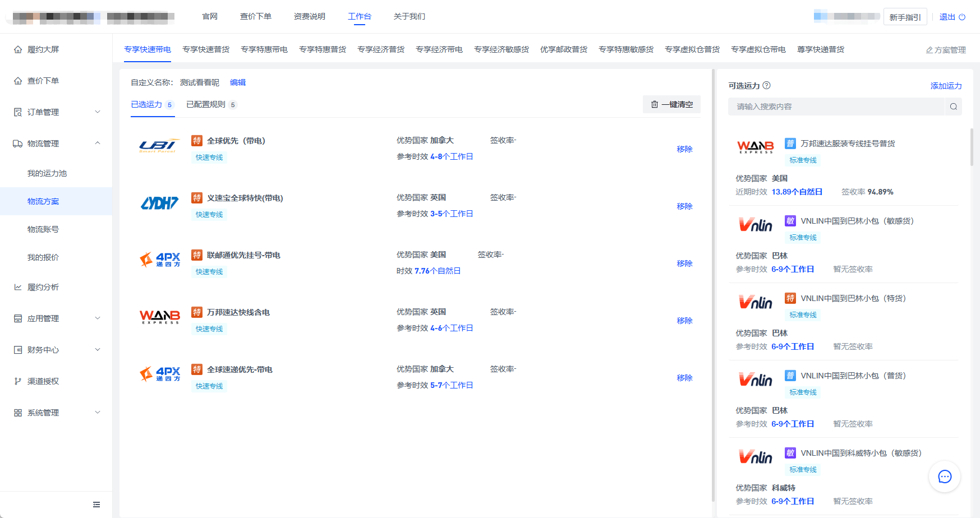Remove 联邮通优先挂号-带电 via 移除
980x518 pixels.
(685, 263)
